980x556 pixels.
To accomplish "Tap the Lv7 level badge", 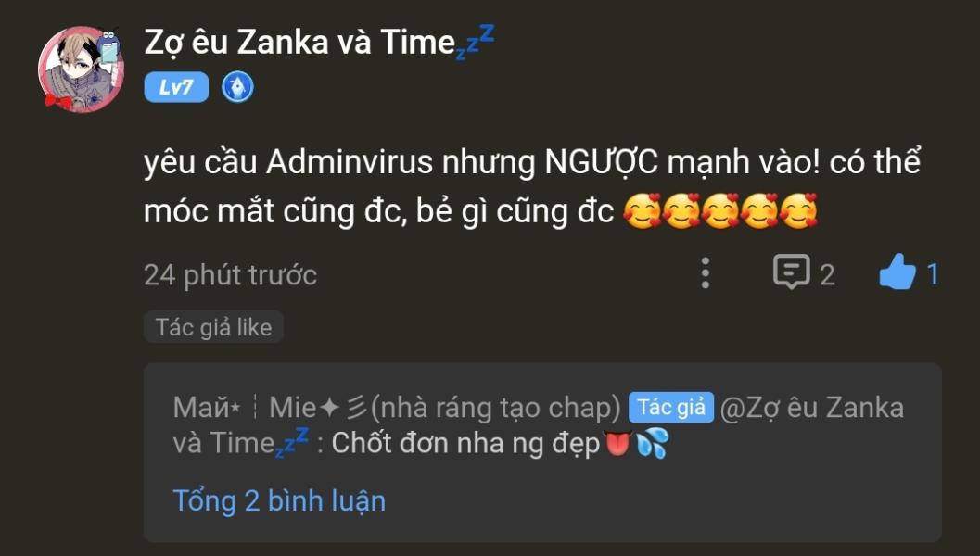I will point(176,87).
